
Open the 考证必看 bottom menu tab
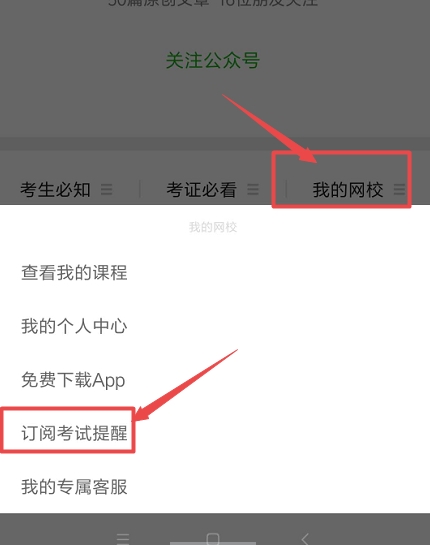pyautogui.click(x=202, y=190)
